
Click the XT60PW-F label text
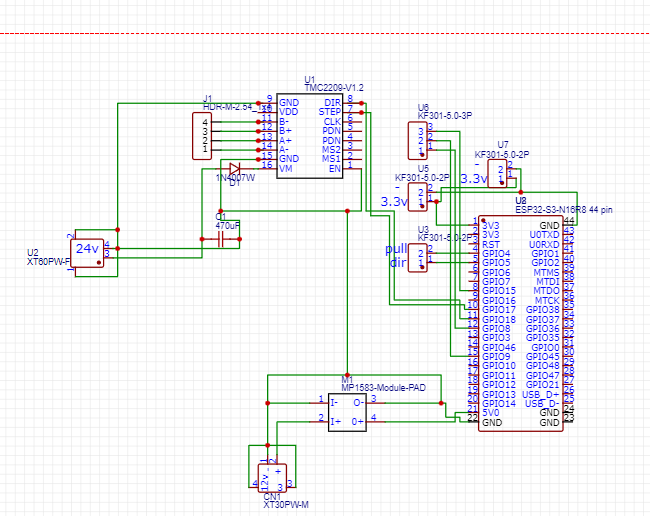coord(49,262)
